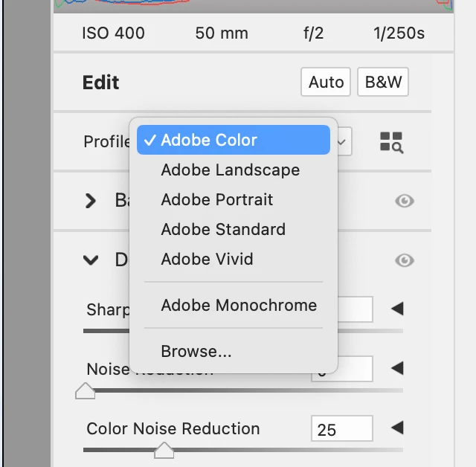
Task: Select Adobe Color profile
Action: [x=209, y=140]
